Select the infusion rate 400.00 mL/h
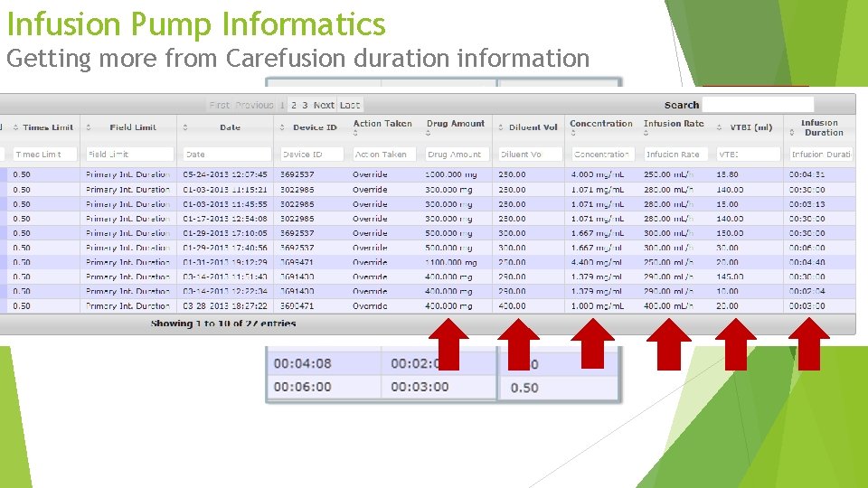Viewport: 868px width, 488px height. [x=668, y=306]
